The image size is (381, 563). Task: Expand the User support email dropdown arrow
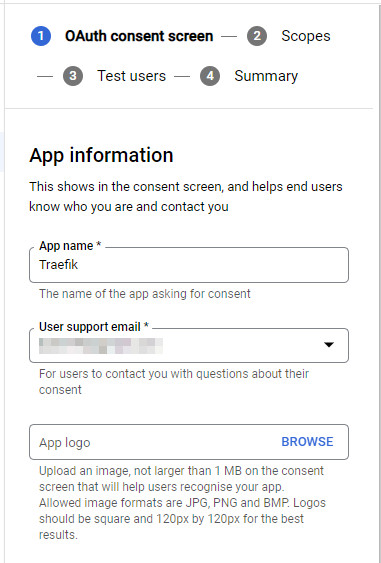(x=329, y=345)
